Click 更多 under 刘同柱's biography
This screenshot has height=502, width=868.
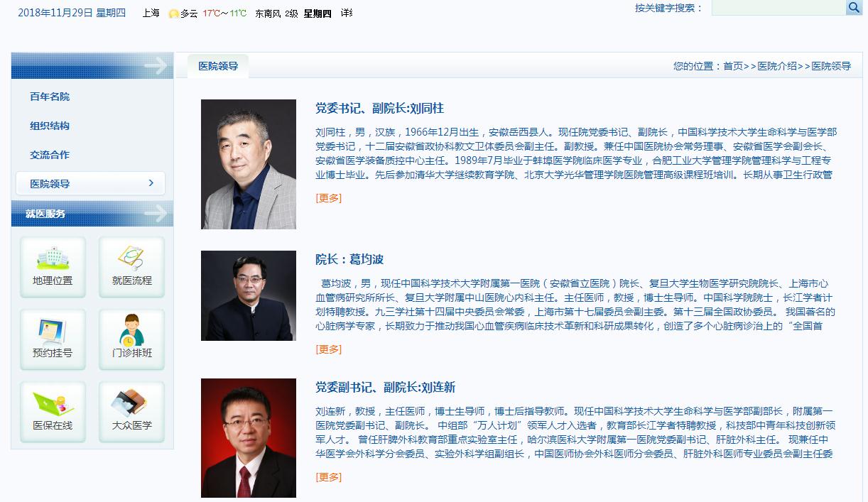329,198
